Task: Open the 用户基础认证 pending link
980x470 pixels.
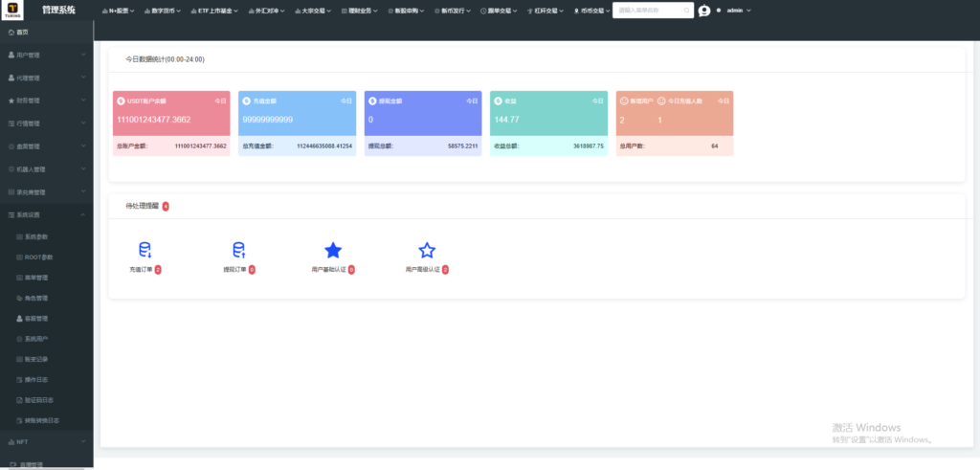Action: tap(333, 270)
